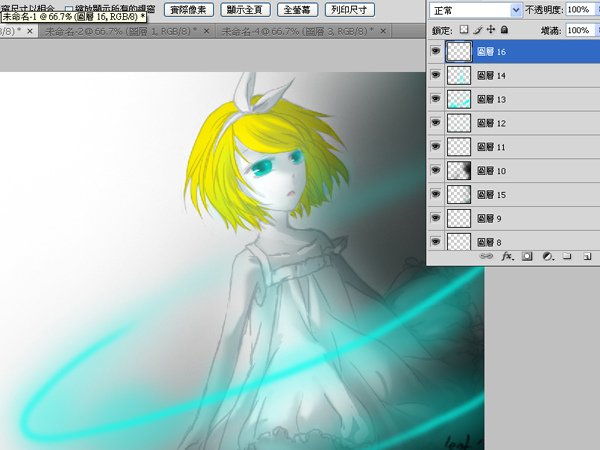The height and width of the screenshot is (450, 600).
Task: Click the 實際像素 button
Action: [188, 10]
